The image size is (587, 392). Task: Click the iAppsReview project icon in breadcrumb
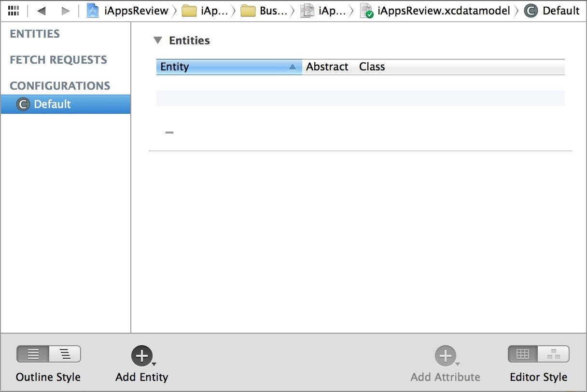(93, 11)
